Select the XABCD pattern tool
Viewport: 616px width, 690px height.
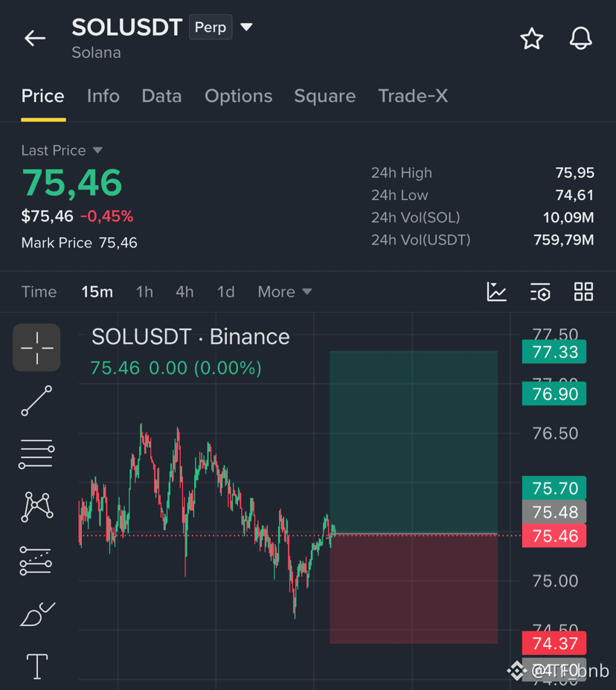[37, 507]
